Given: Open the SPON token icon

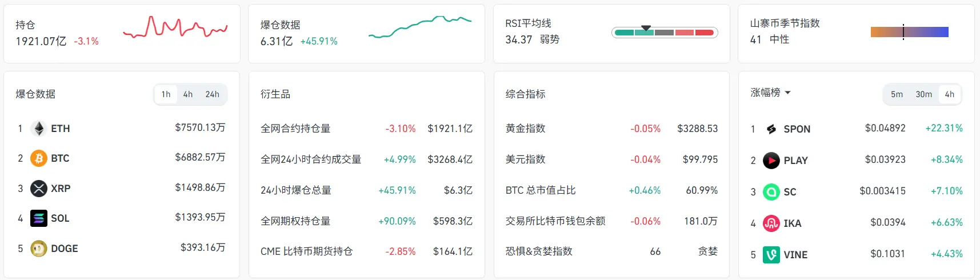Looking at the screenshot, I should pyautogui.click(x=771, y=129).
